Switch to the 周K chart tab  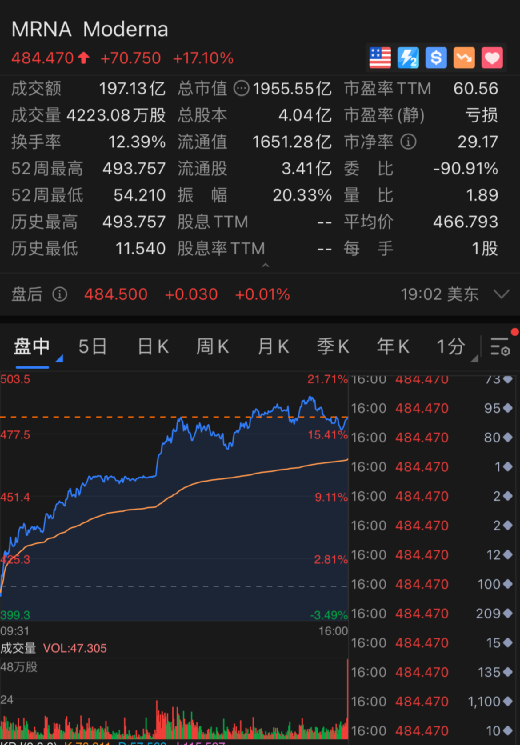(212, 347)
